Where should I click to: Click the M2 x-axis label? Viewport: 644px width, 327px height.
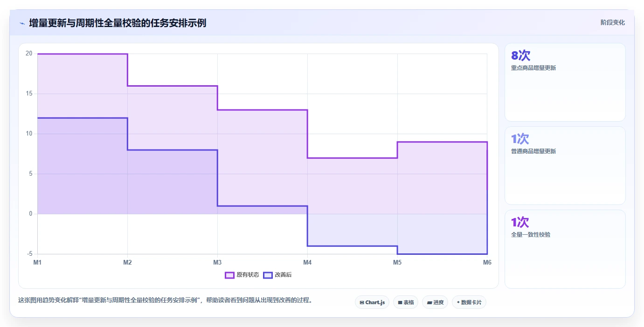127,262
